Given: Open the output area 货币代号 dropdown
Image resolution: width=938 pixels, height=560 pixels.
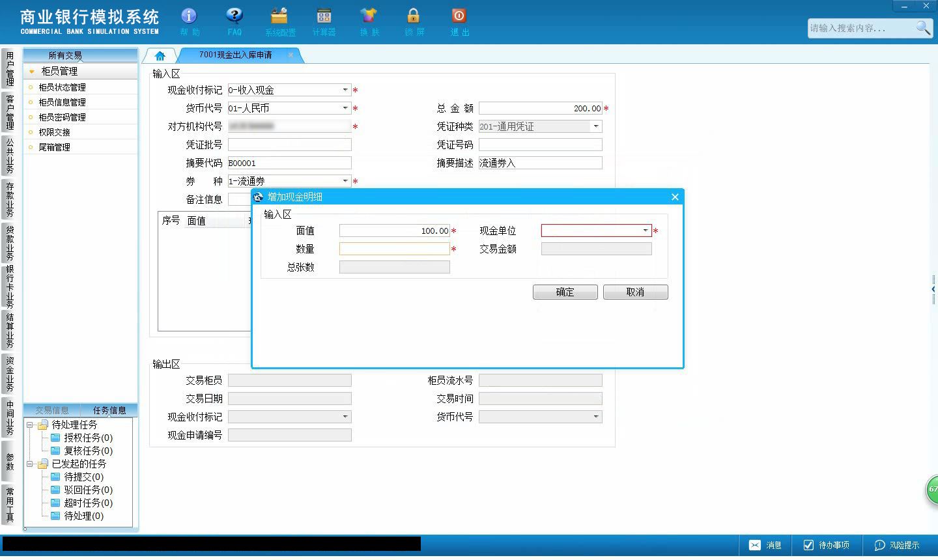Looking at the screenshot, I should coord(596,417).
